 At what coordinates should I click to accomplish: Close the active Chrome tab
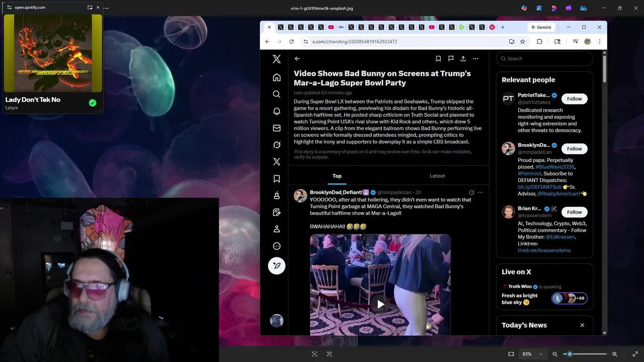coord(269,27)
